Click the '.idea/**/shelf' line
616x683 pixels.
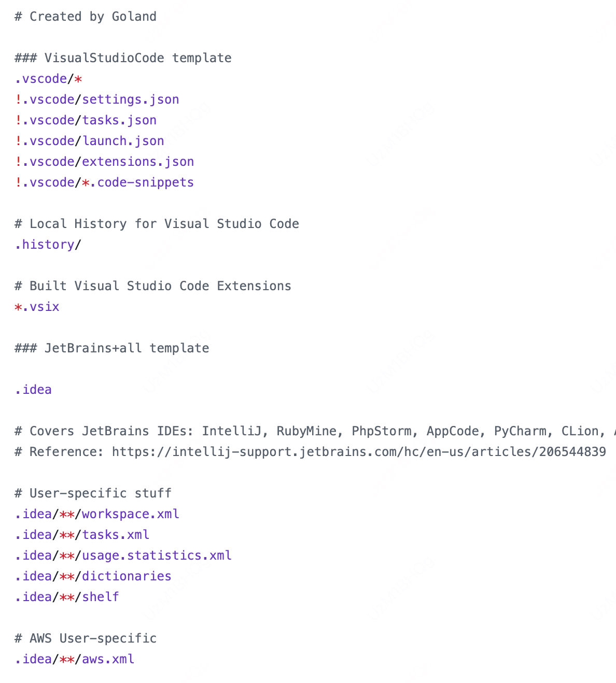click(x=67, y=597)
